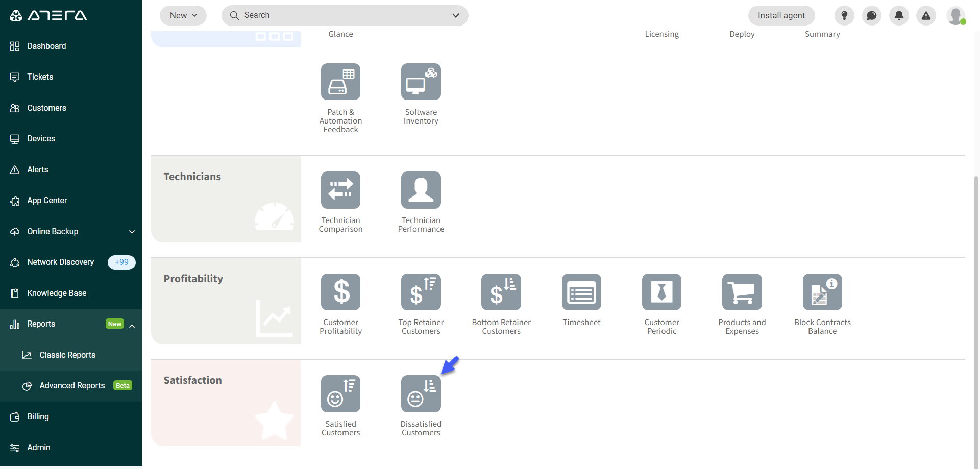Open the notifications bell icon
The height and width of the screenshot is (469, 980).
[x=899, y=15]
